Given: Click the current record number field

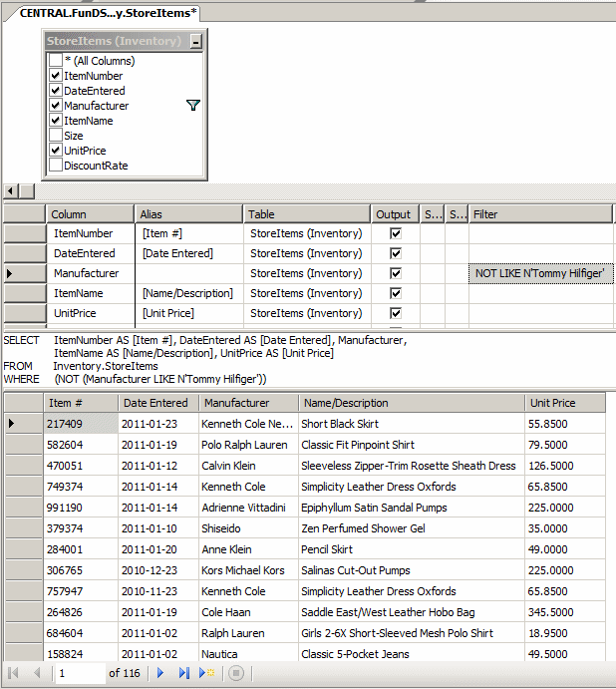Looking at the screenshot, I should (x=80, y=673).
